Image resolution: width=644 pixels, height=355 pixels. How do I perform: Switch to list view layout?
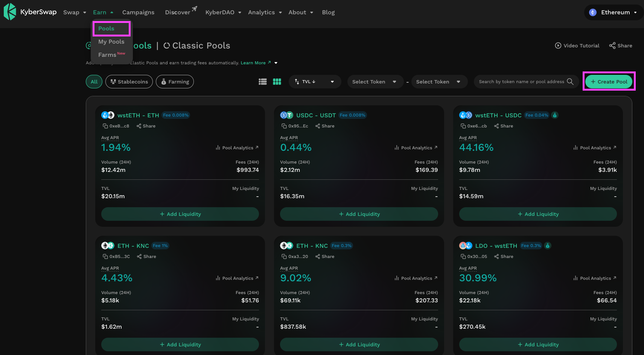(263, 82)
